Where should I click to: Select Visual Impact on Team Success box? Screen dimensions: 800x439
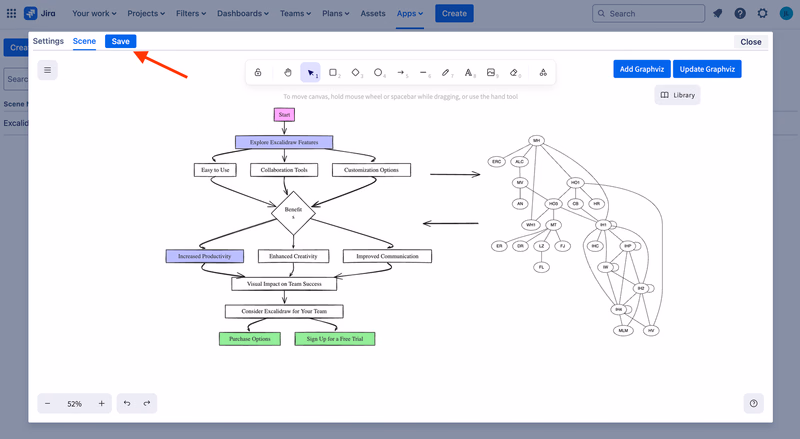(x=284, y=283)
